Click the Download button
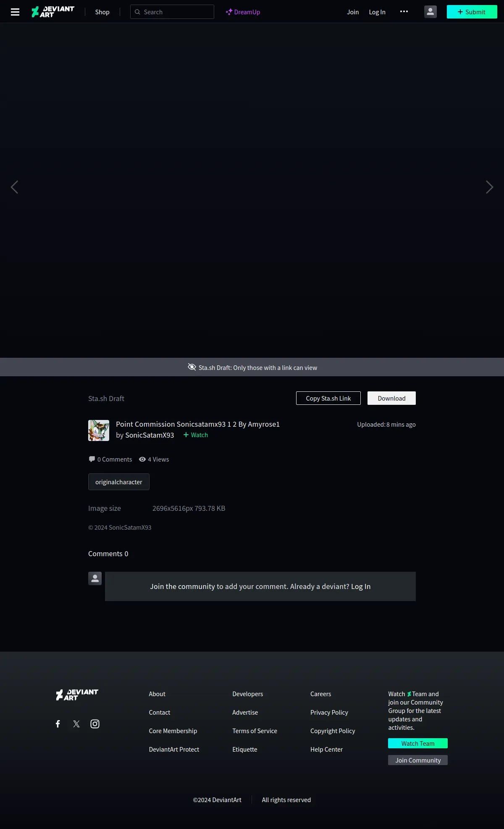The height and width of the screenshot is (829, 504). click(391, 398)
